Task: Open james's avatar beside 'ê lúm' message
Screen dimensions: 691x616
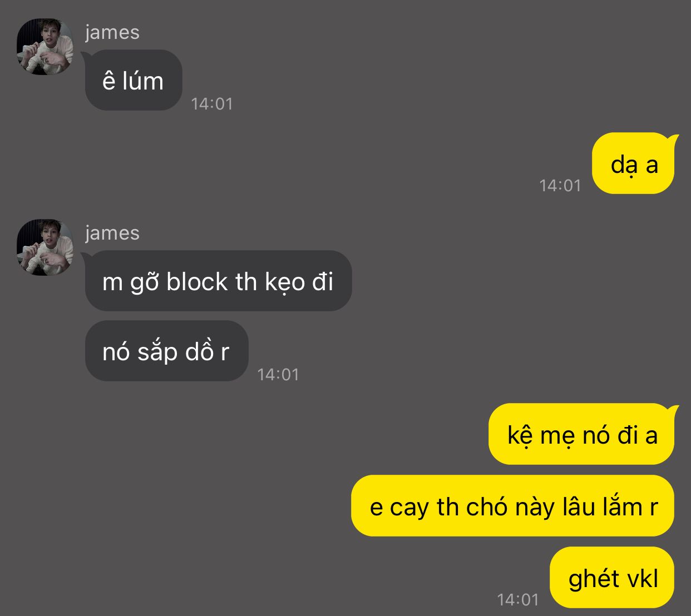Action: coord(45,47)
